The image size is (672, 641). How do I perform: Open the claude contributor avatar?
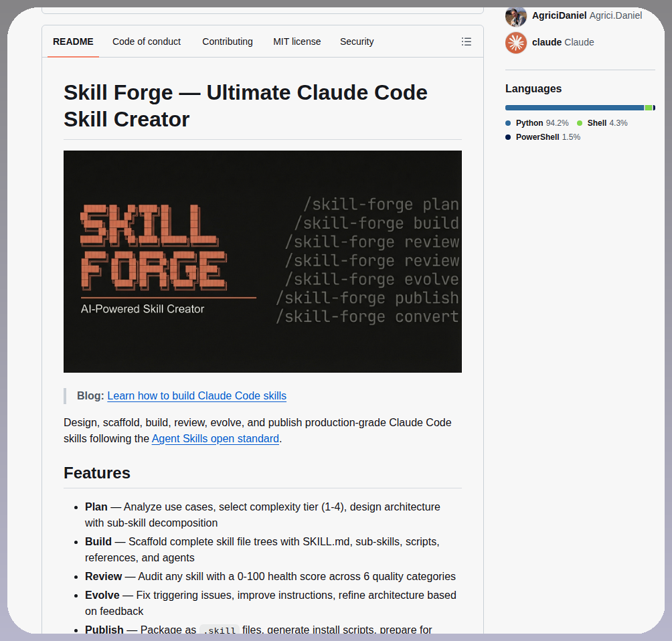pyautogui.click(x=516, y=42)
